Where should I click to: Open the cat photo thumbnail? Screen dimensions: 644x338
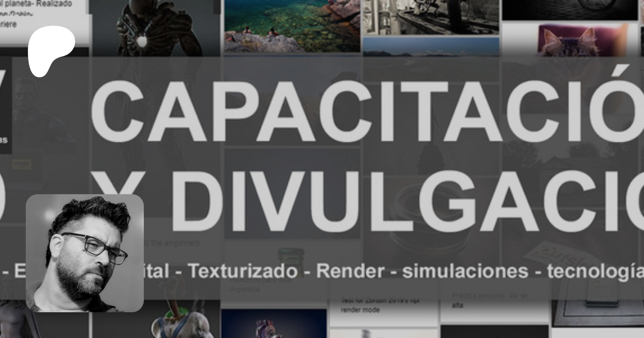pos(570,40)
